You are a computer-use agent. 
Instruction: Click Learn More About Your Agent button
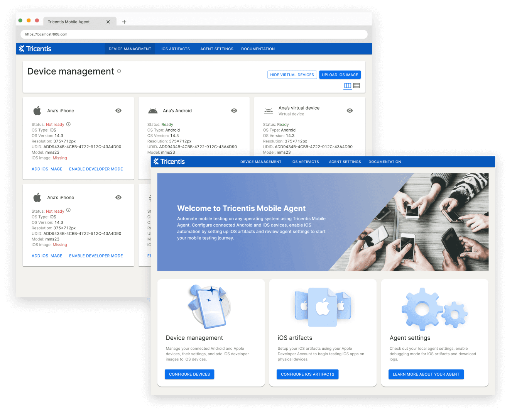pyautogui.click(x=426, y=374)
